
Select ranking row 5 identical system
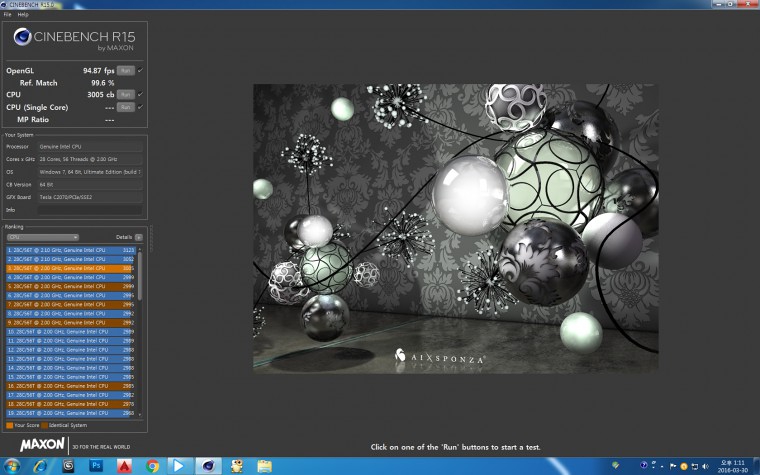coord(71,286)
